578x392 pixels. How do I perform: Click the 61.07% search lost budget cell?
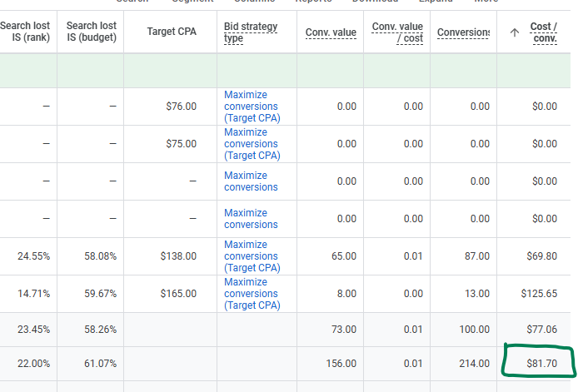point(100,365)
